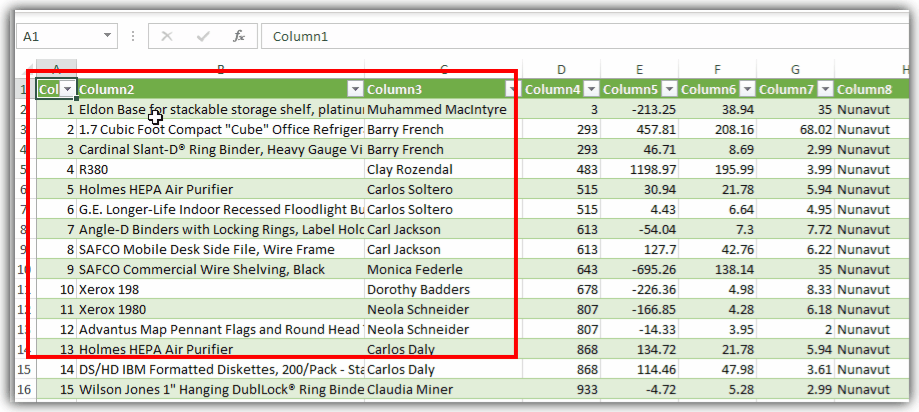Click 'Advantus Map Pennant Flags' cell
This screenshot has height=412, width=919.
220,329
